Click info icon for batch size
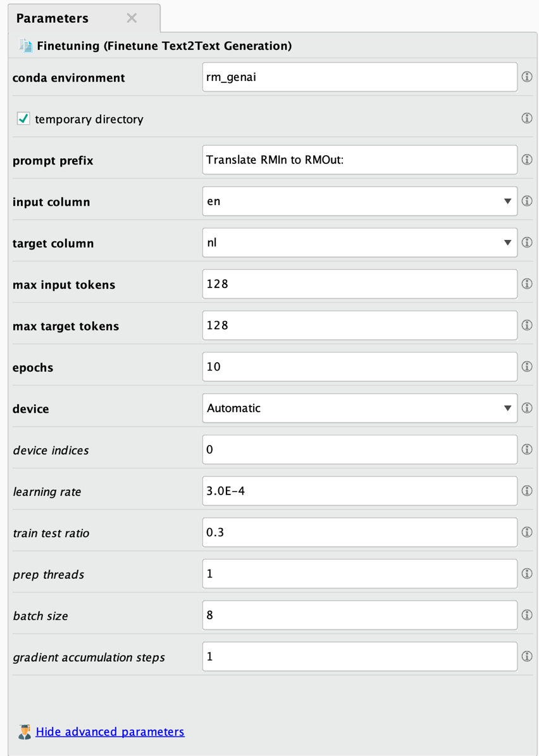This screenshot has height=756, width=539. 526,615
